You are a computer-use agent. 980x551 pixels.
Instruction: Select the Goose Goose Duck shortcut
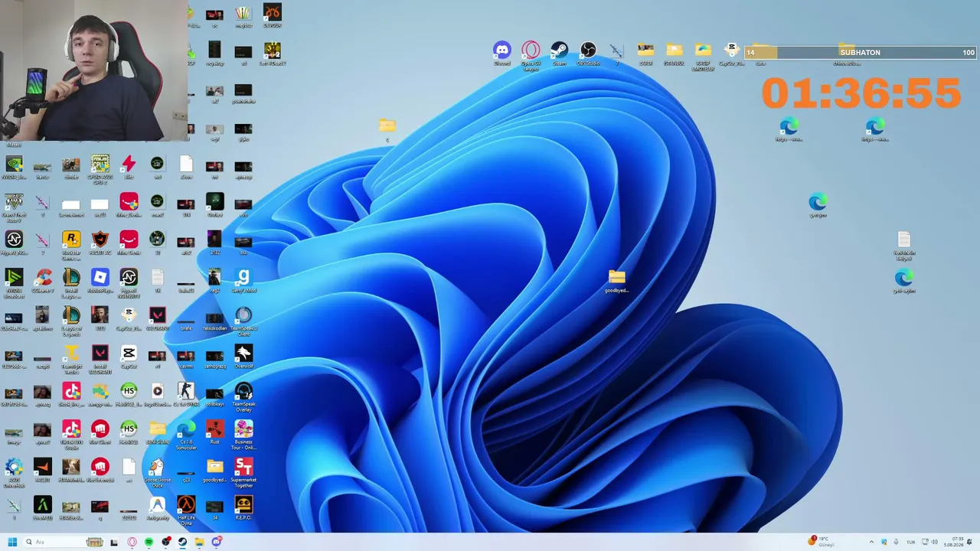pyautogui.click(x=157, y=473)
